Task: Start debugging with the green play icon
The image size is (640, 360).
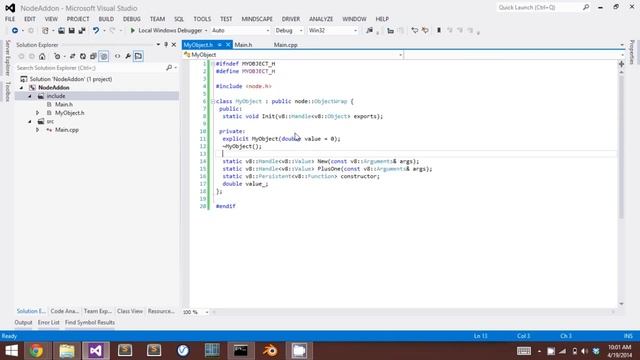Action: [132, 31]
